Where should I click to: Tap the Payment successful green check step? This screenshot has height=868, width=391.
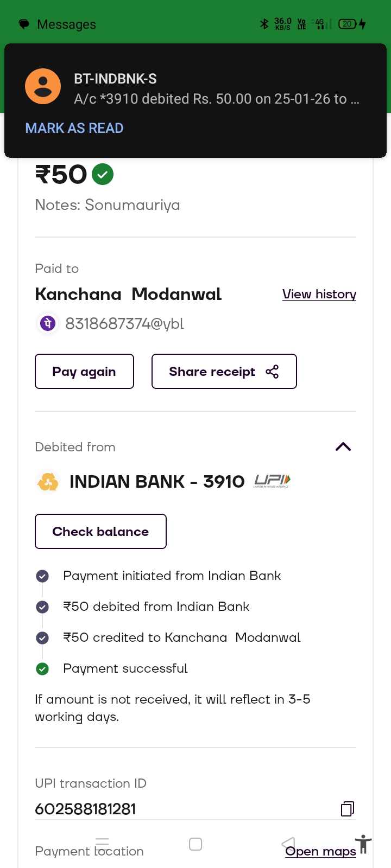(42, 669)
